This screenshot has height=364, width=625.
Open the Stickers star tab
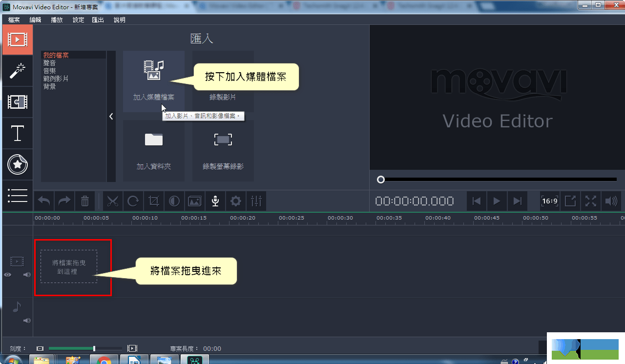pos(18,164)
